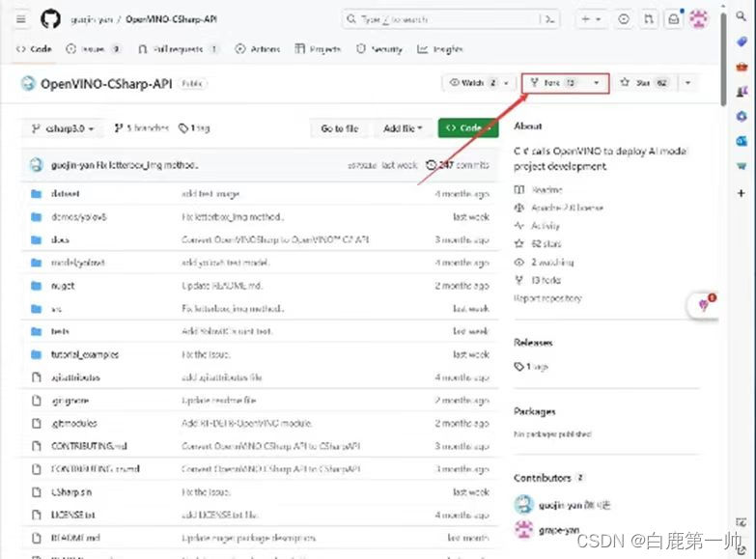Screen dimensions: 756x559
Task: Open the notifications inbox icon
Action: pyautogui.click(x=674, y=19)
